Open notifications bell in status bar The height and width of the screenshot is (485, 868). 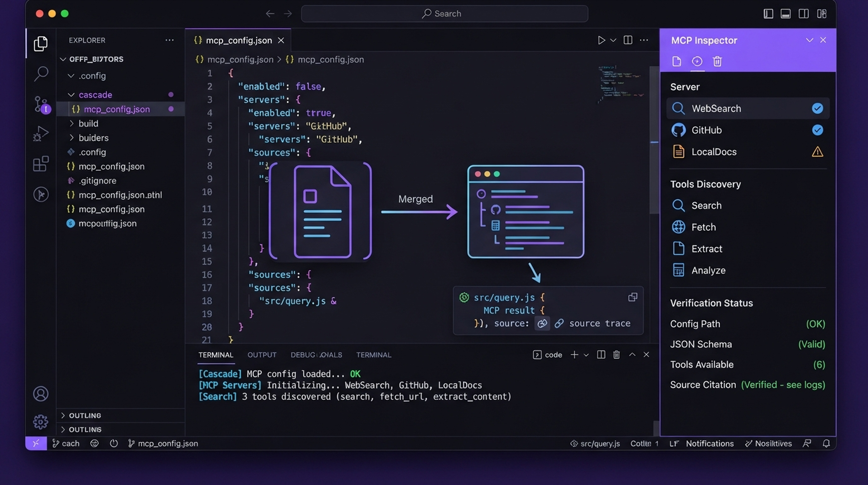pos(826,444)
